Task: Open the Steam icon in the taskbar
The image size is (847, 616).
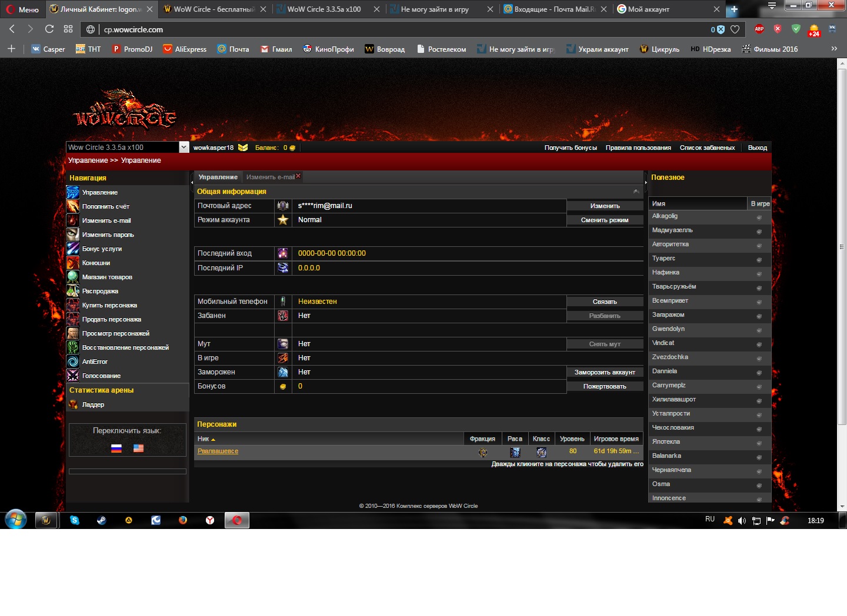Action: click(102, 520)
